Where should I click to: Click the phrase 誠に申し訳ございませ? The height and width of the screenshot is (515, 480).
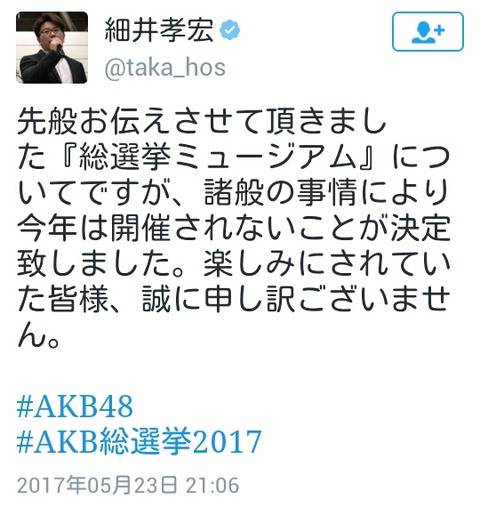point(296,300)
